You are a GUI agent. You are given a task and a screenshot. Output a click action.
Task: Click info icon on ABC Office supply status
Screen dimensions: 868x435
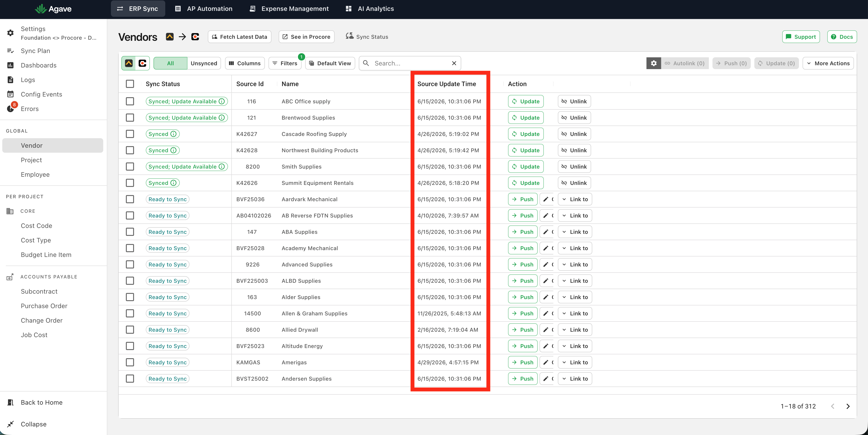[222, 101]
